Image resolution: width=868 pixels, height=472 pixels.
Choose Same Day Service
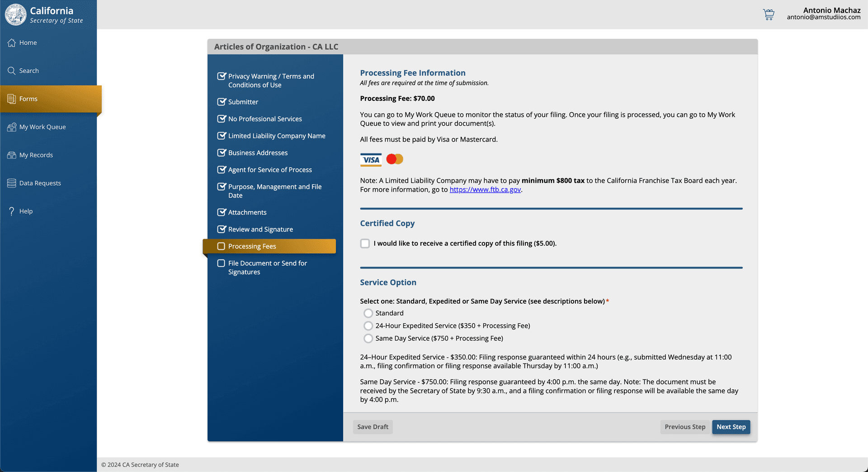368,338
